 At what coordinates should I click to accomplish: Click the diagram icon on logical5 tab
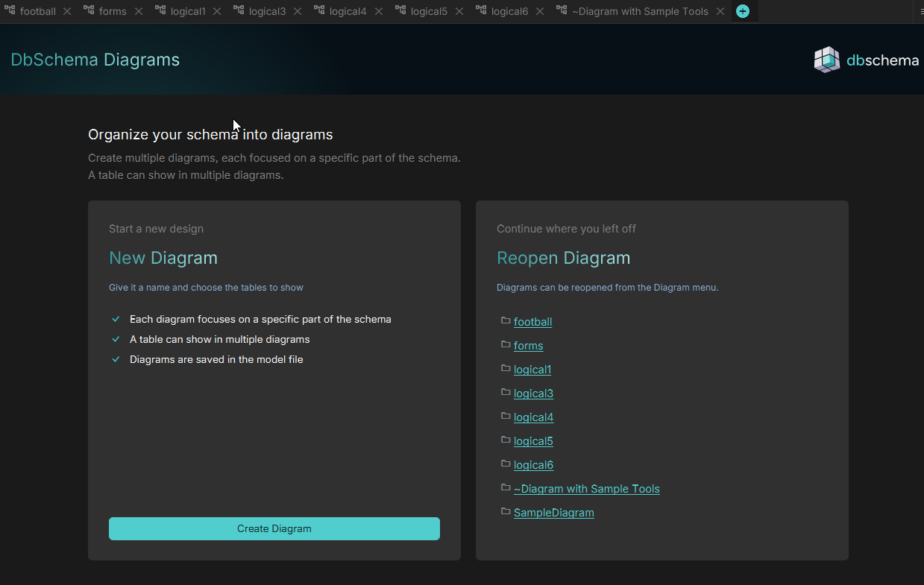coord(400,10)
